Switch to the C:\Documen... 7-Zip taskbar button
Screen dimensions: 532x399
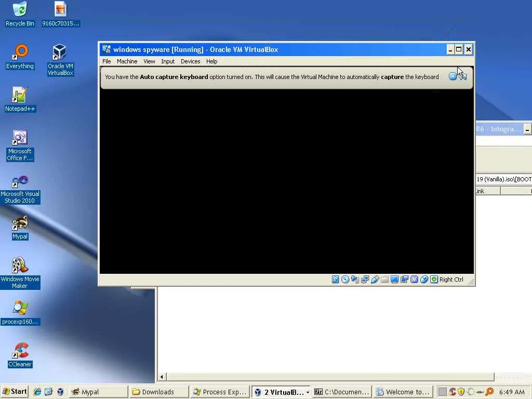pos(342,392)
